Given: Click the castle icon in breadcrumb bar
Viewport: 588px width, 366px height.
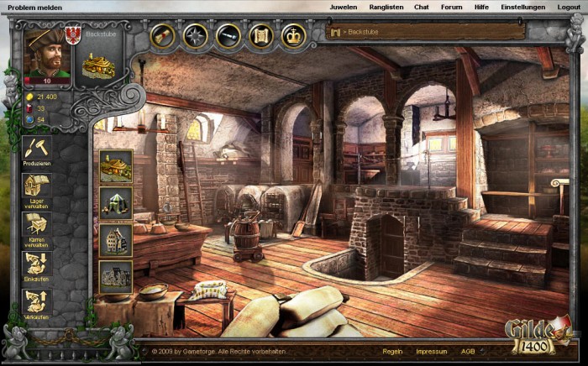Looking at the screenshot, I should coord(335,33).
